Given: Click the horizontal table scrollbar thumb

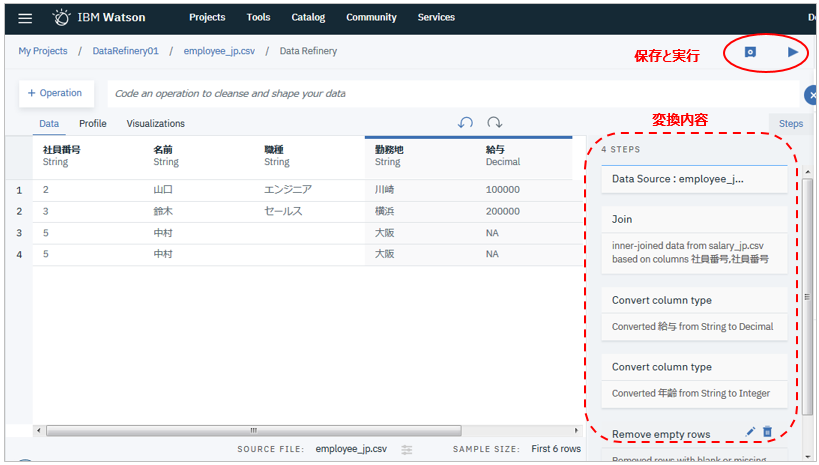Looking at the screenshot, I should pyautogui.click(x=254, y=431).
